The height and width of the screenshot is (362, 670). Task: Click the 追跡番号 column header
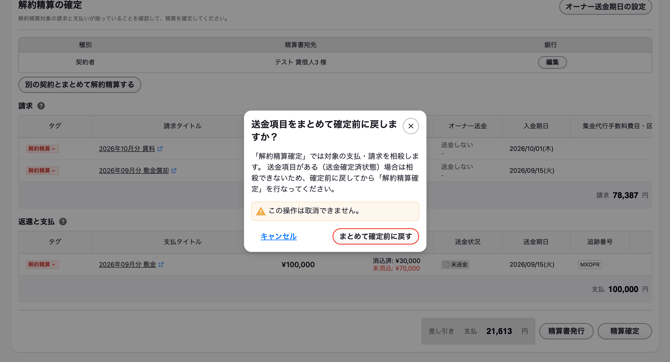tap(600, 242)
